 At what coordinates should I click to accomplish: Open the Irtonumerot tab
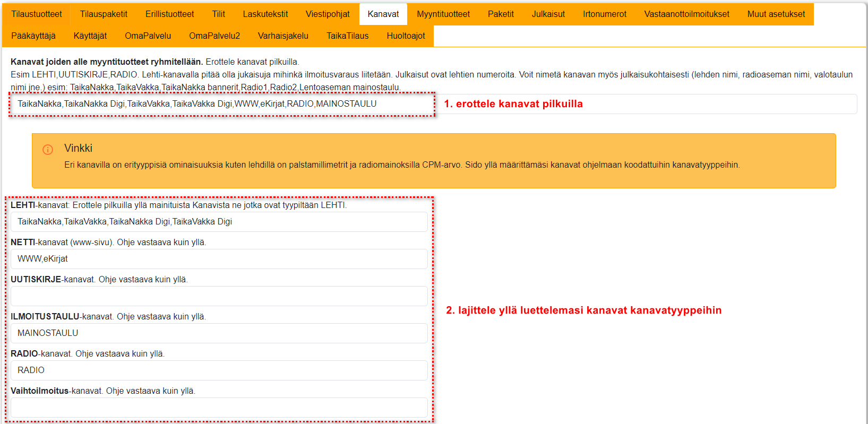pos(605,14)
